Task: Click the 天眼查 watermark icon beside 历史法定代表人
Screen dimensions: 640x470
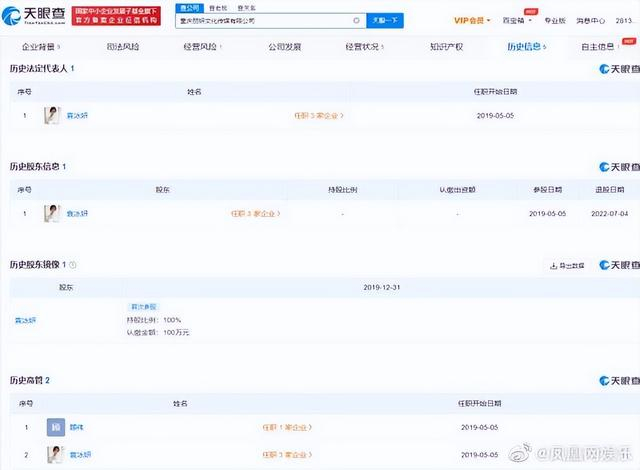Action: pyautogui.click(x=619, y=69)
